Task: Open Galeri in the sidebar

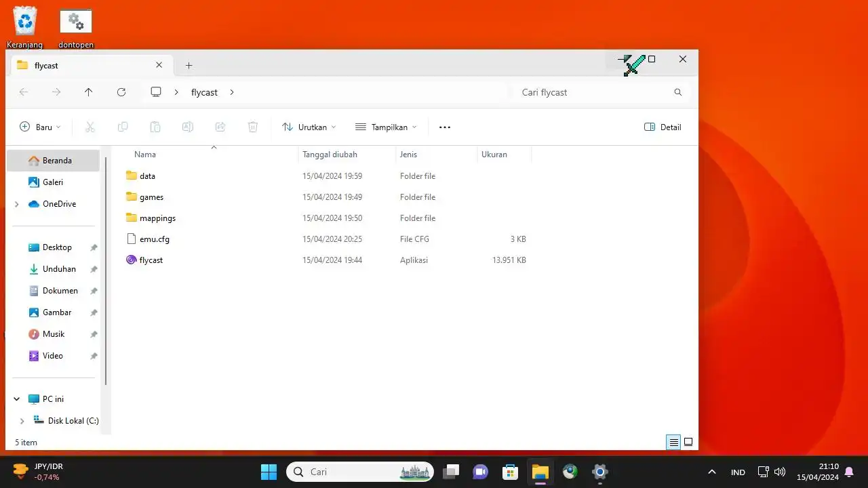Action: pyautogui.click(x=53, y=182)
